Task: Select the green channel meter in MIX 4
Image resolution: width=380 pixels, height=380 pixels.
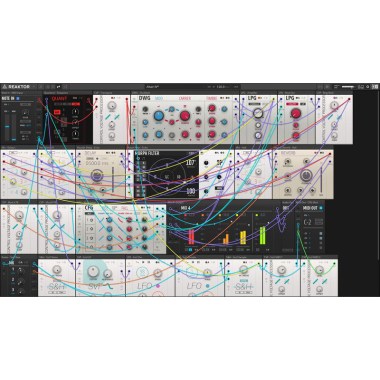Action: 263,235
